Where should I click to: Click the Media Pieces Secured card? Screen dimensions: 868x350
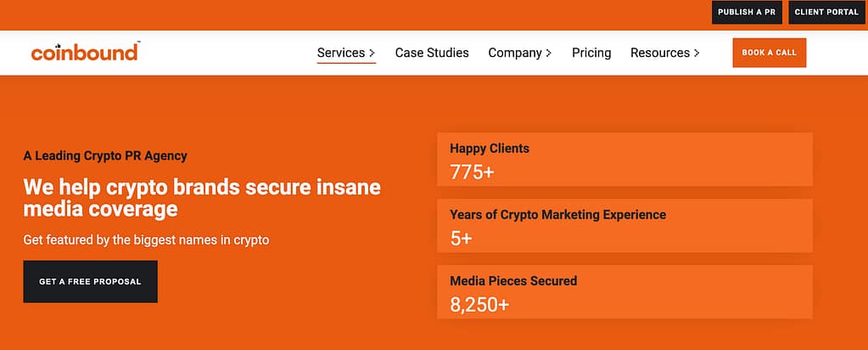click(624, 291)
